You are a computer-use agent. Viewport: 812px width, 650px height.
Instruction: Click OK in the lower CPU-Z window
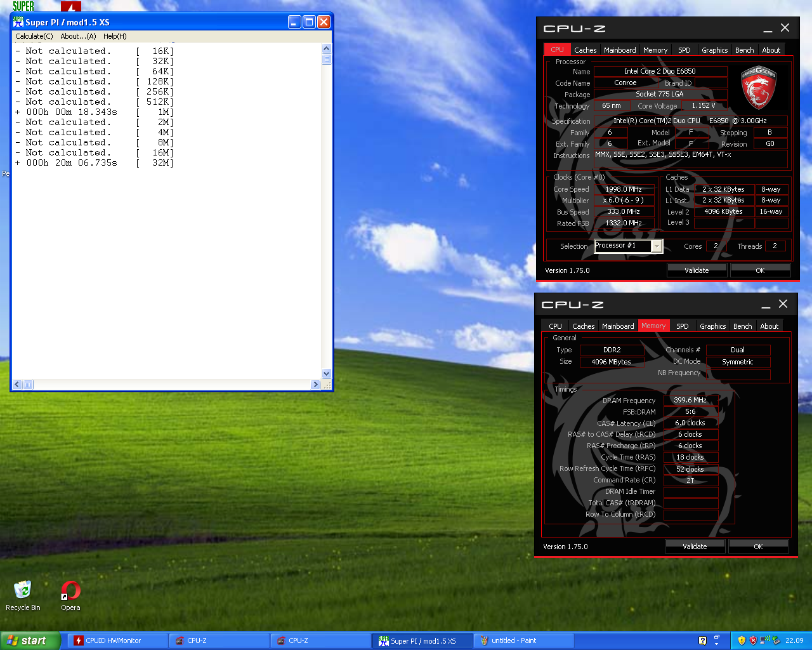tap(758, 547)
